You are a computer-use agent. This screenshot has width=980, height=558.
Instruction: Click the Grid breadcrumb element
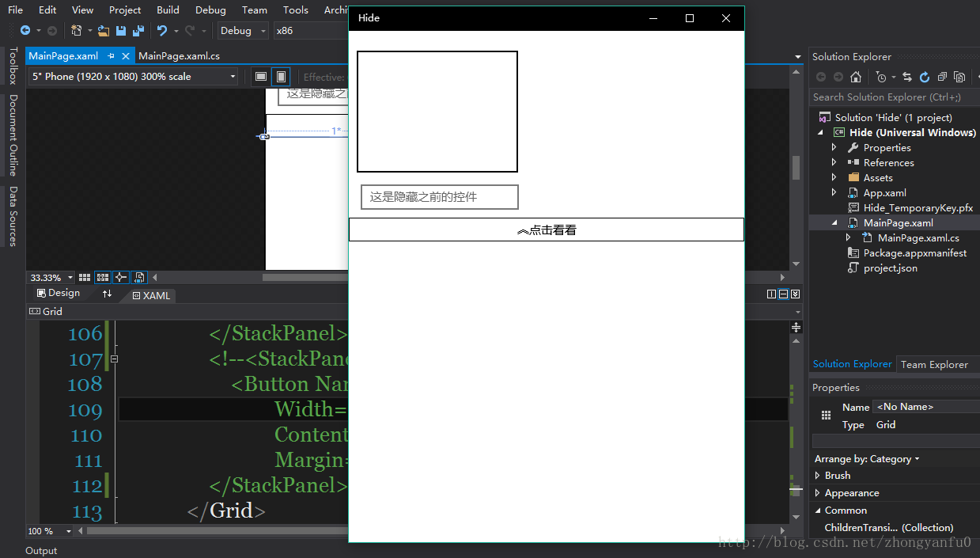point(46,312)
